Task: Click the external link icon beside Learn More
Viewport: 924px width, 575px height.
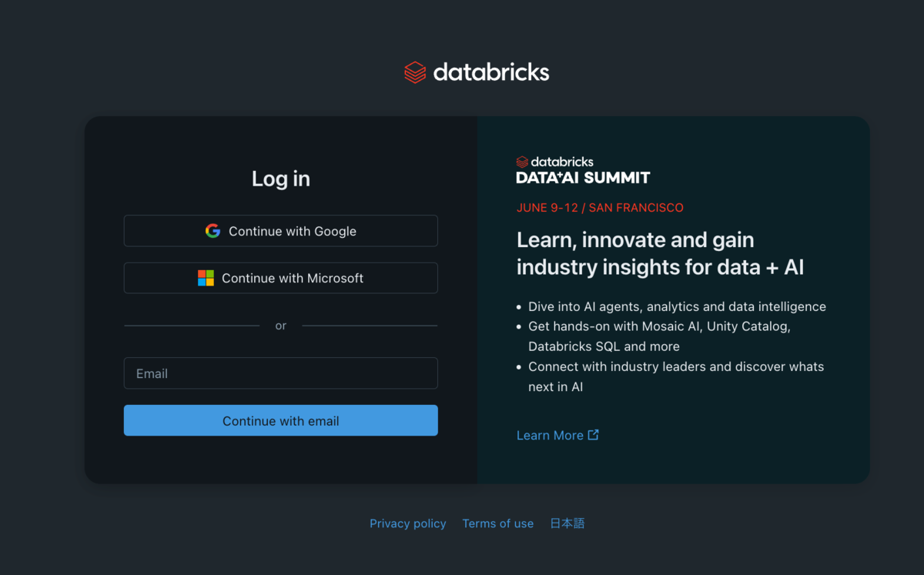Action: click(593, 435)
